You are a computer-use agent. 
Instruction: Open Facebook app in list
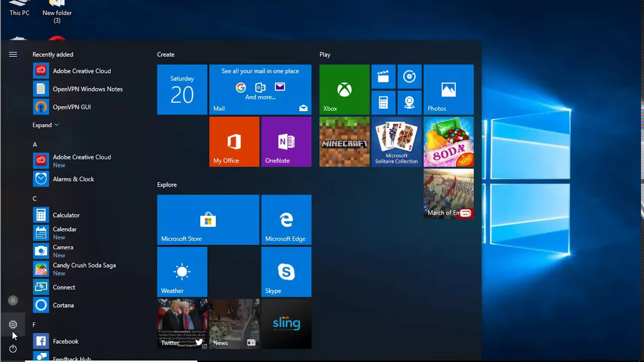91,341
